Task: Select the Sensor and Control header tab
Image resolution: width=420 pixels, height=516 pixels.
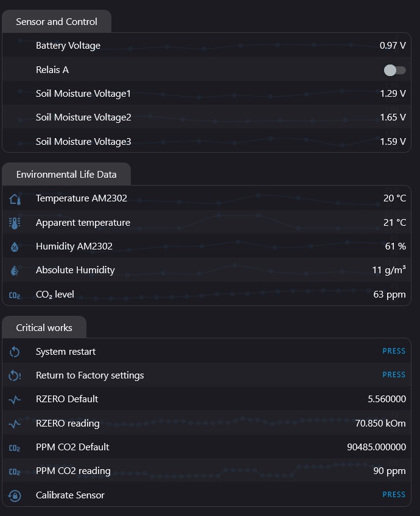Action: [x=57, y=22]
